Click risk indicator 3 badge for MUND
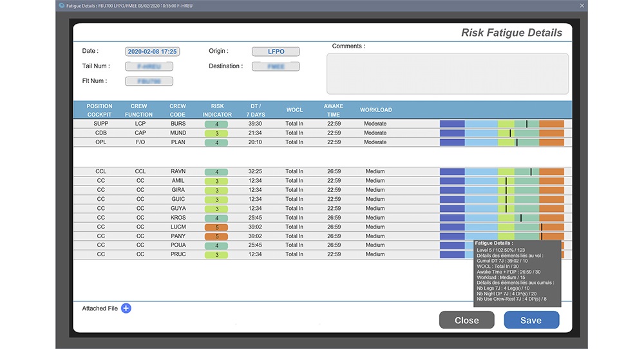644x349 pixels. click(x=216, y=133)
